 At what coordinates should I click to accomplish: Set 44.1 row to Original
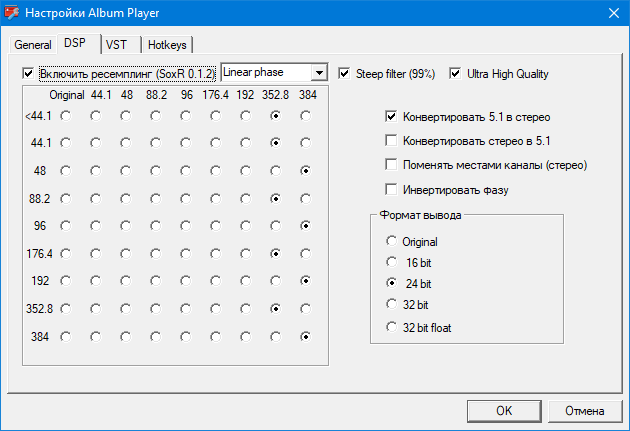tap(65, 143)
